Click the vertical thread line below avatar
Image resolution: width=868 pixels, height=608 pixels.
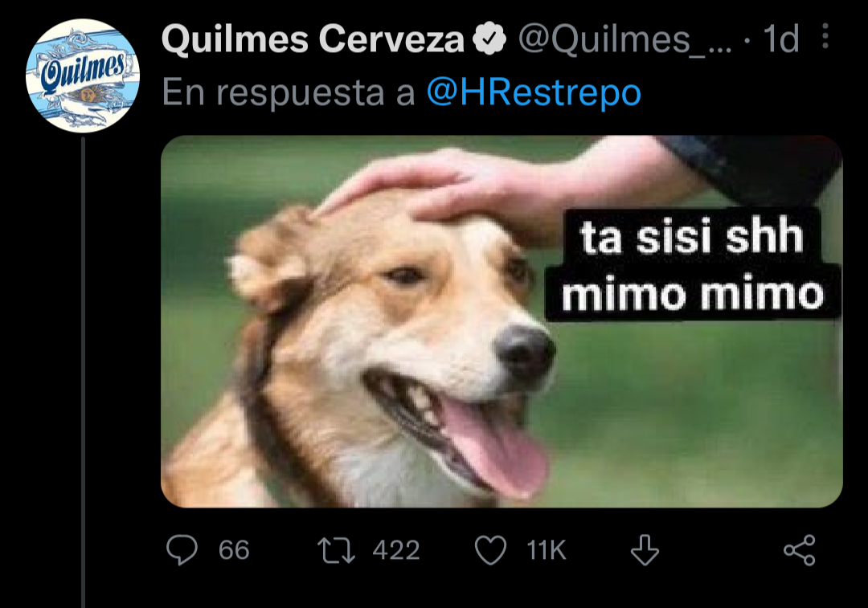[x=83, y=372]
